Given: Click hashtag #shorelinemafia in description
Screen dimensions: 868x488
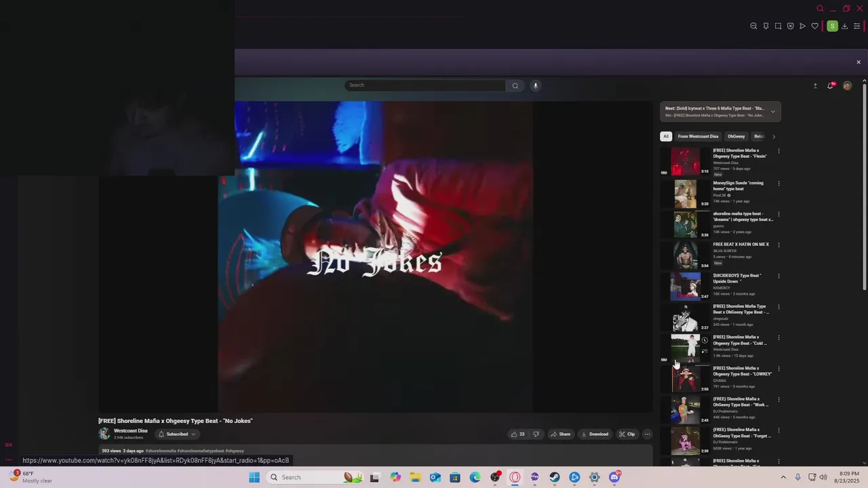Looking at the screenshot, I should (x=161, y=451).
